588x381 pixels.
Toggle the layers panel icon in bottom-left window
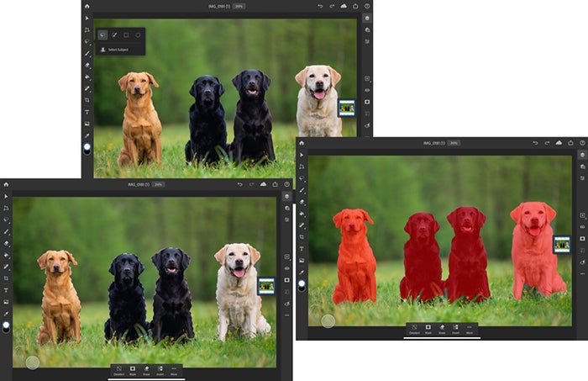[x=287, y=196]
